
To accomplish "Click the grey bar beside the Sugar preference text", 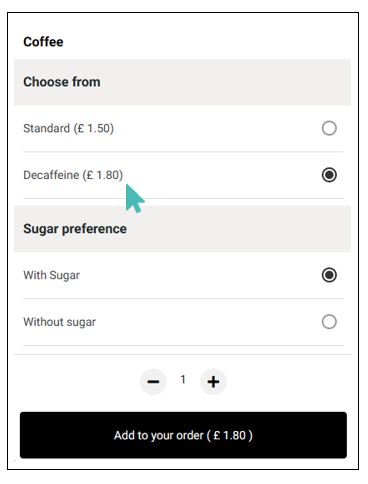I will (237, 229).
